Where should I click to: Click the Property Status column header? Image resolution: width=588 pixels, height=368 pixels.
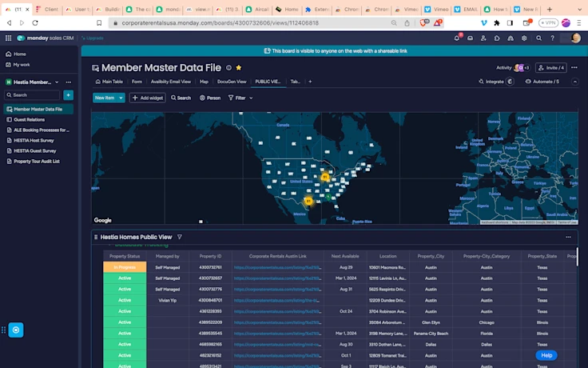click(x=125, y=256)
